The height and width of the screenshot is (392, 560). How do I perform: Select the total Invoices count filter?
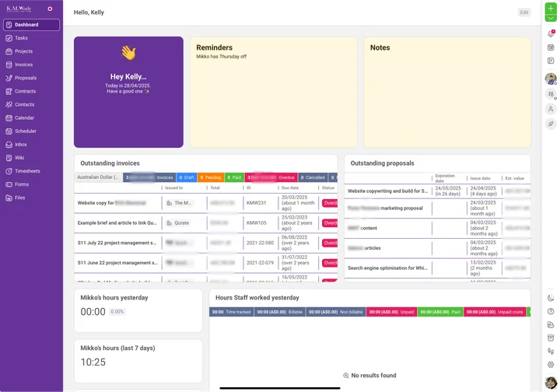(149, 177)
